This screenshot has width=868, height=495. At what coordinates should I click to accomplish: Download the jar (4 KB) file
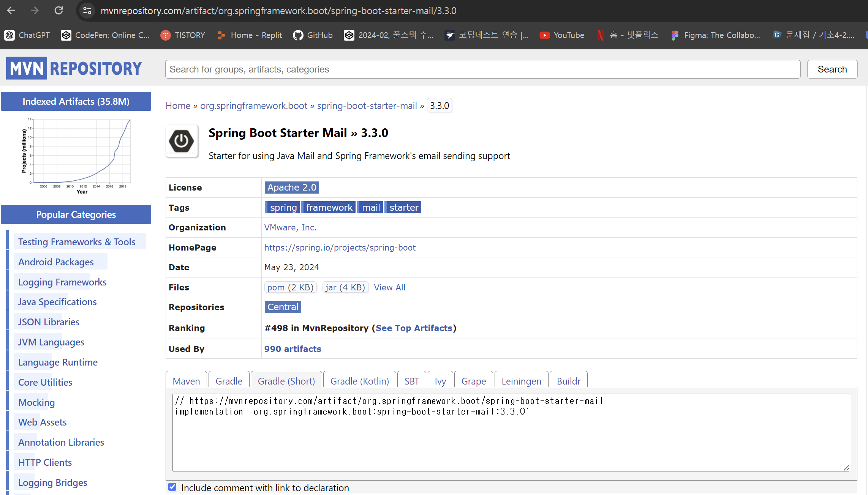tap(345, 287)
